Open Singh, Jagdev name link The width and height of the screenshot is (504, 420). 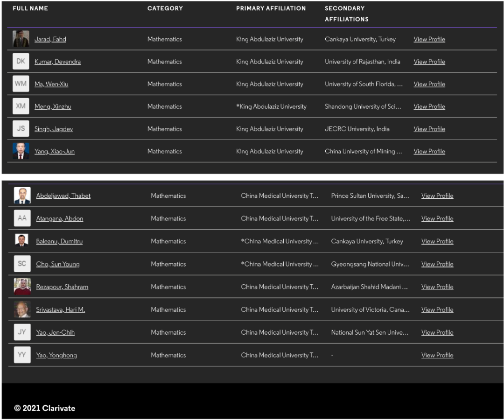coord(54,129)
